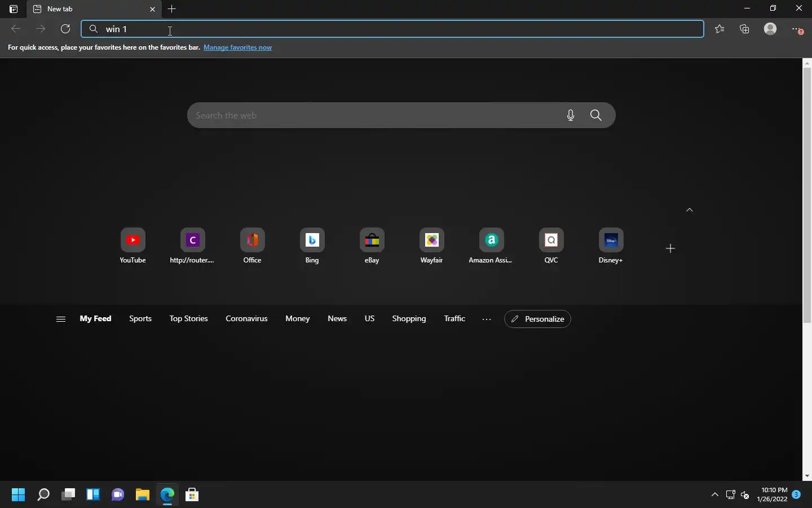The height and width of the screenshot is (508, 812).
Task: Open the Office quick link
Action: point(252,246)
